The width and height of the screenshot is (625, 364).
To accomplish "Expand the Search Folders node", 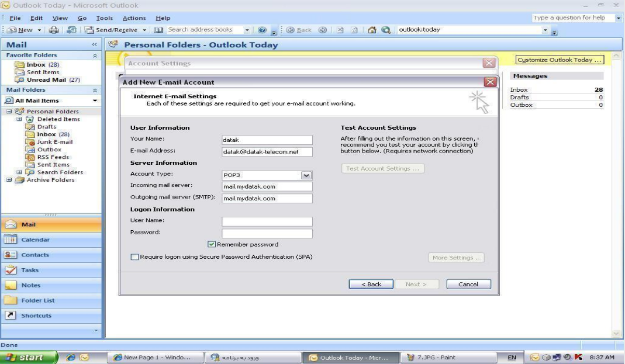I will point(19,172).
